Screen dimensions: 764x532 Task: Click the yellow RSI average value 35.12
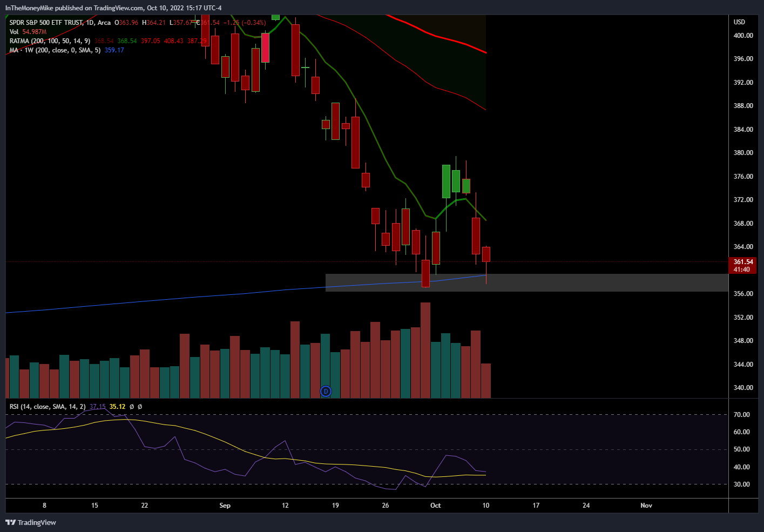point(117,407)
